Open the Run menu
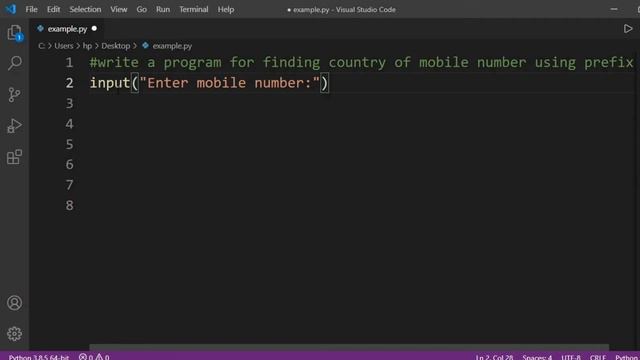 (x=163, y=9)
